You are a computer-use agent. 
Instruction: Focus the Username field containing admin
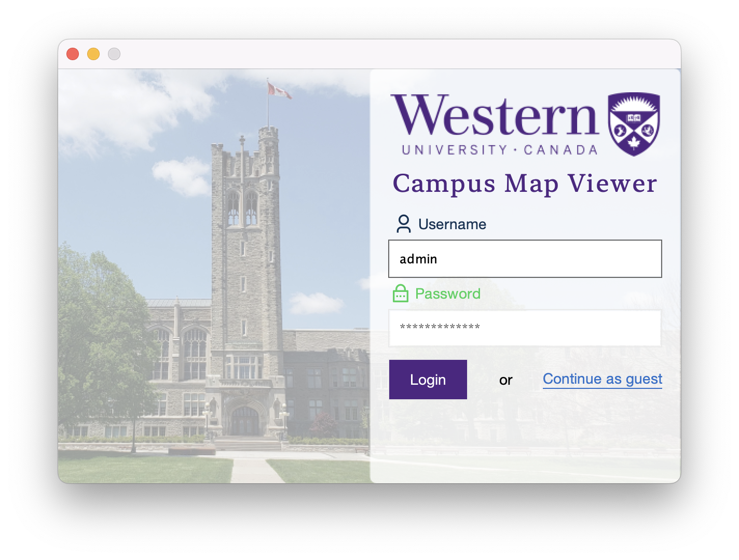click(525, 259)
